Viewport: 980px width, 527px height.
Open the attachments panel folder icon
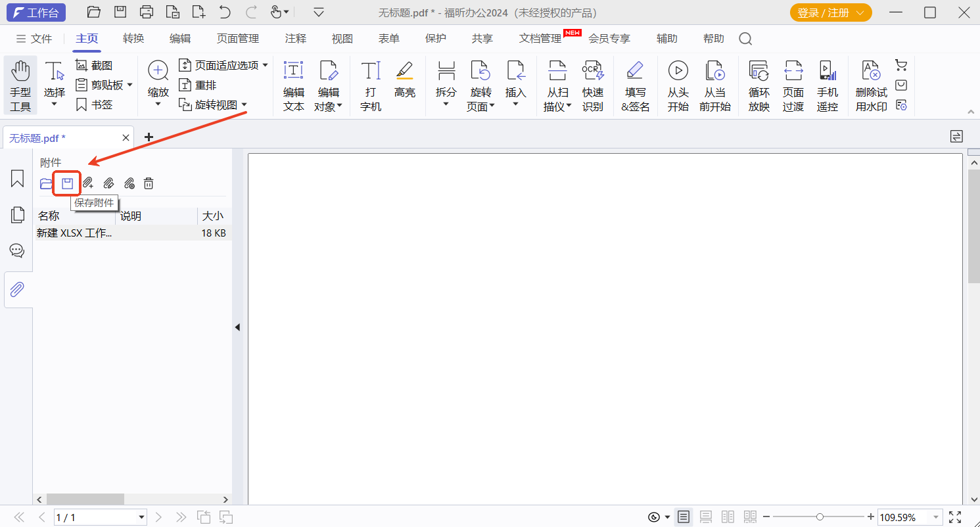tap(46, 183)
